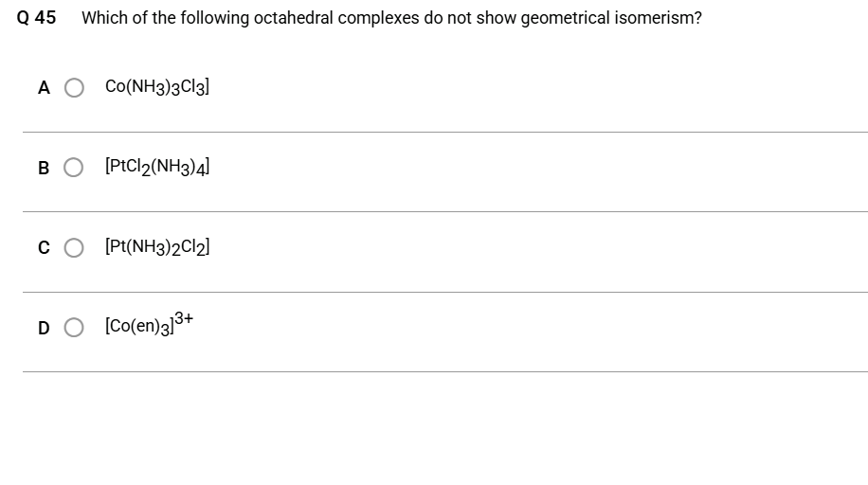Click the divider line below option D
This screenshot has width=868, height=485.
(x=445, y=371)
